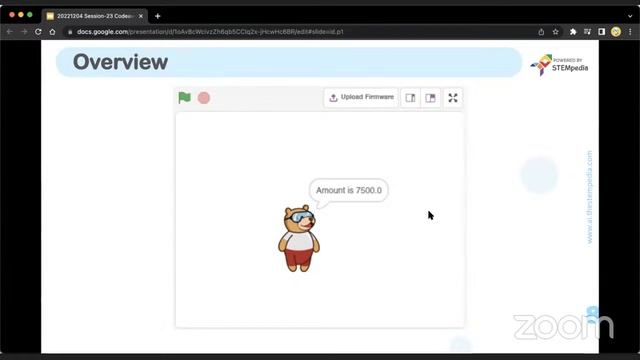Click the 'Amount is 7500.0' speech bubble

[349, 191]
